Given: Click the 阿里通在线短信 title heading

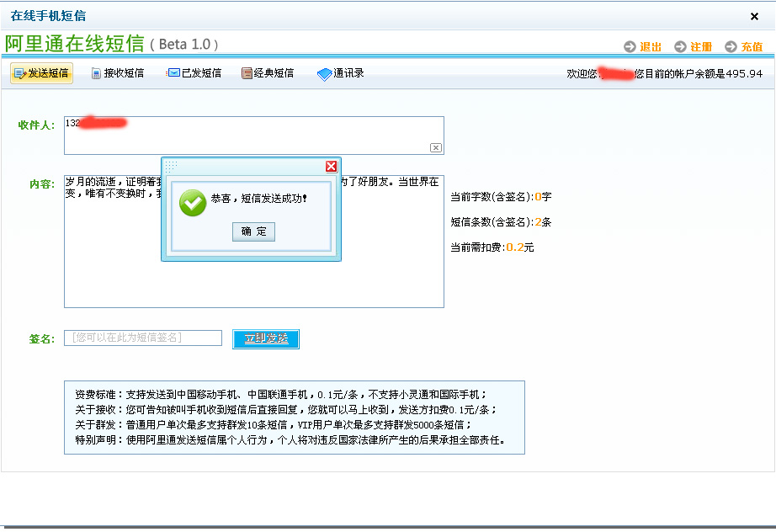Looking at the screenshot, I should point(75,44).
